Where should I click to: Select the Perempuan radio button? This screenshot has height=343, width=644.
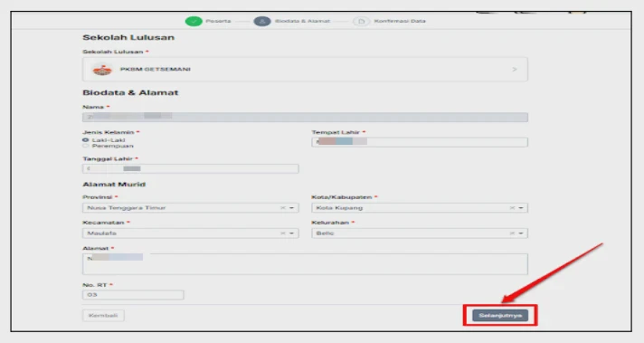coord(85,146)
